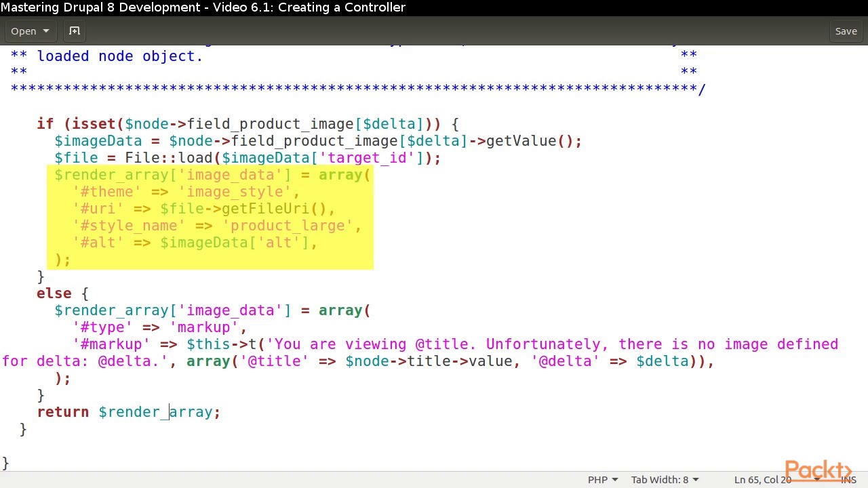
Task: Open the Tab Width: 8 dropdown
Action: point(665,479)
